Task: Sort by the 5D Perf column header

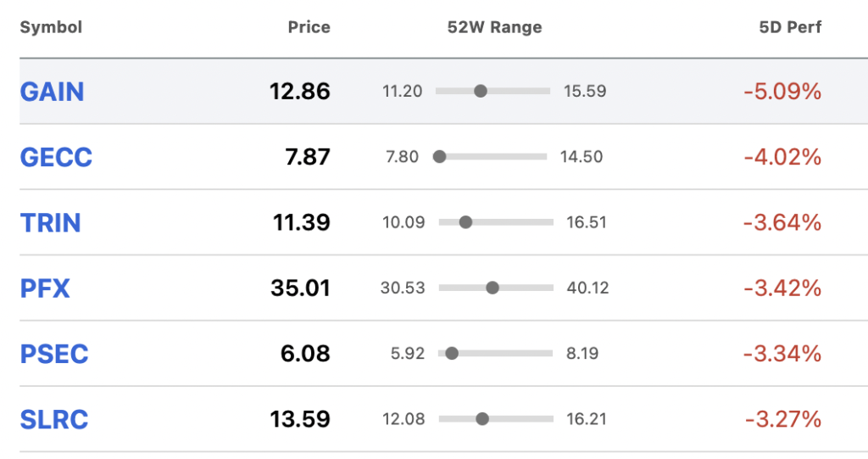Action: [790, 27]
